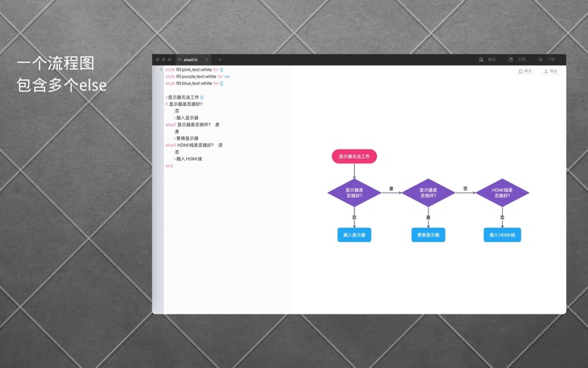This screenshot has width=588, height=368.
Task: Close the elseif.fc tab
Action: coord(207,60)
